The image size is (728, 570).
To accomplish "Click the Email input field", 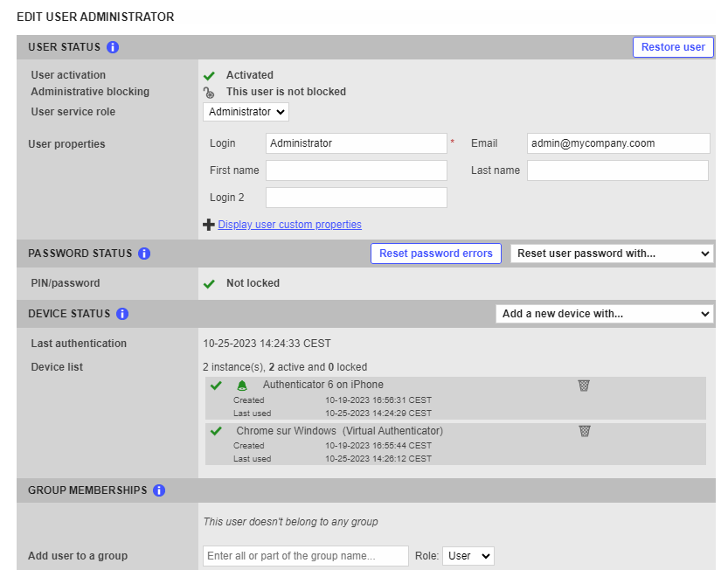I will click(x=617, y=143).
